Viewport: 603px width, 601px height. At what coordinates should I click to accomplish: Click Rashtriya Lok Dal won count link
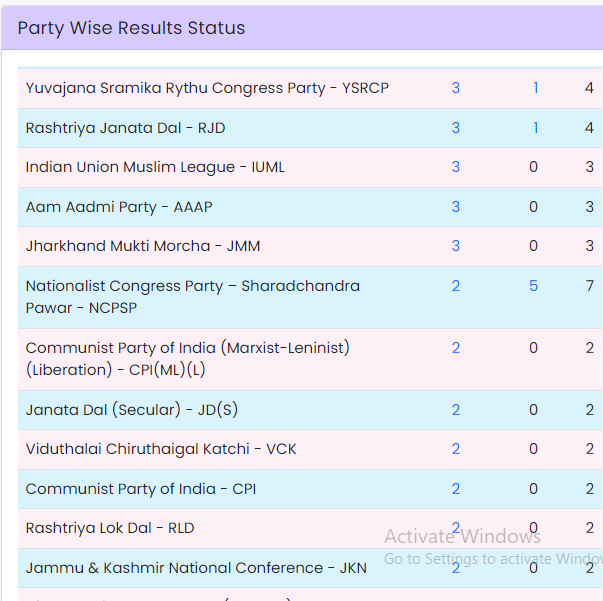click(456, 528)
